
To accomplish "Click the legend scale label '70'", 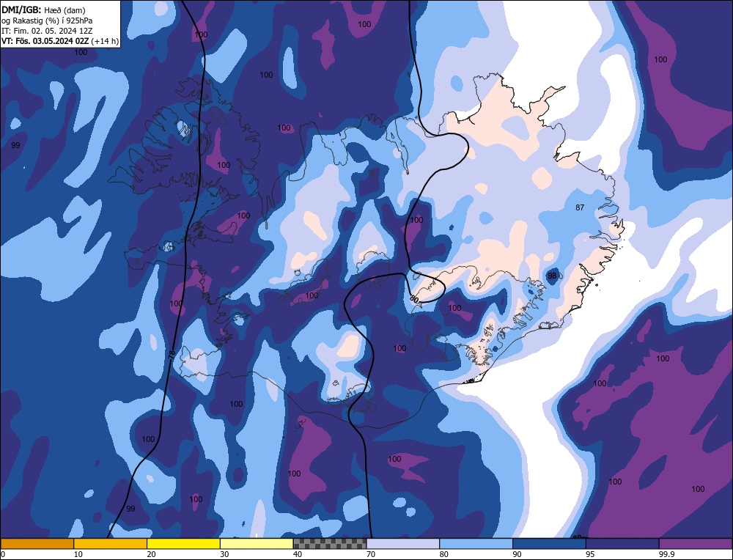I will 371,554.
